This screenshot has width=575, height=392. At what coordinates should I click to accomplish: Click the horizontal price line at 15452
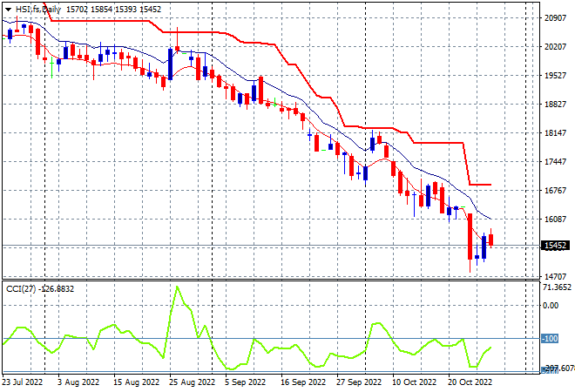(271, 246)
